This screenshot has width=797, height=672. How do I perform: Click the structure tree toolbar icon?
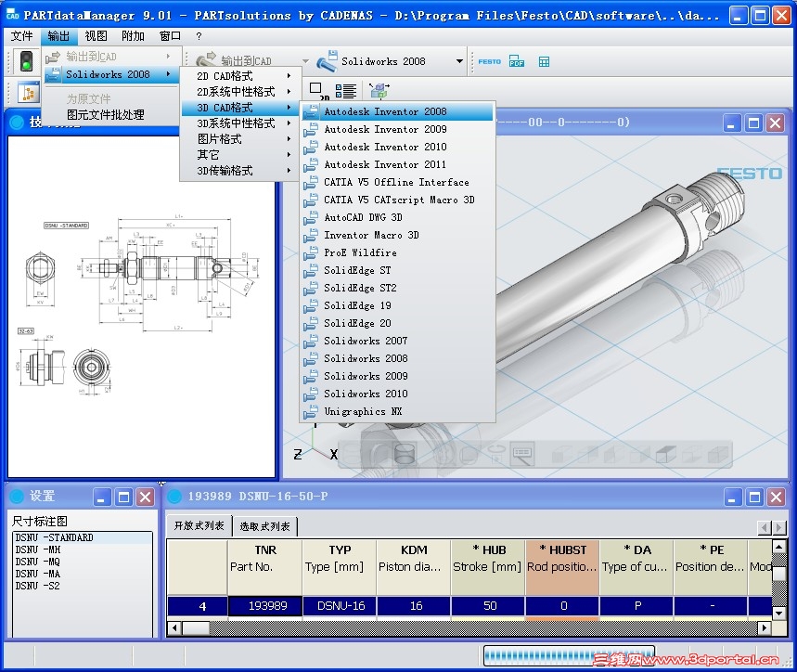point(28,93)
